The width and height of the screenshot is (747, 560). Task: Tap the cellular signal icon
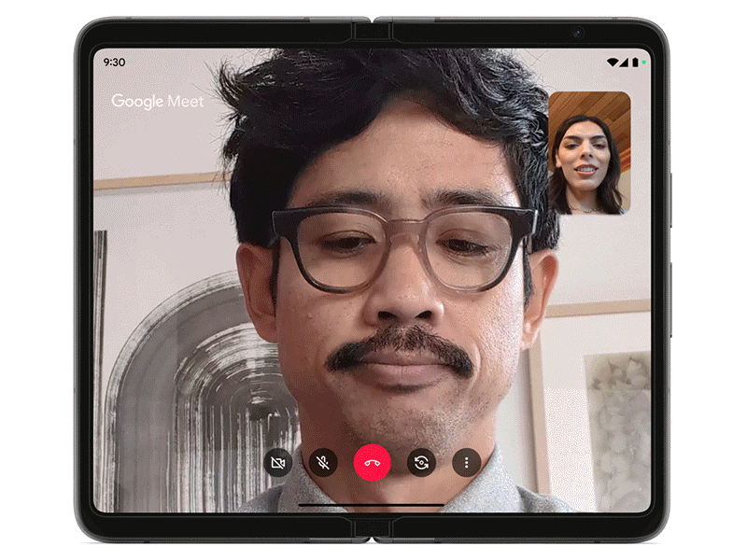point(623,63)
